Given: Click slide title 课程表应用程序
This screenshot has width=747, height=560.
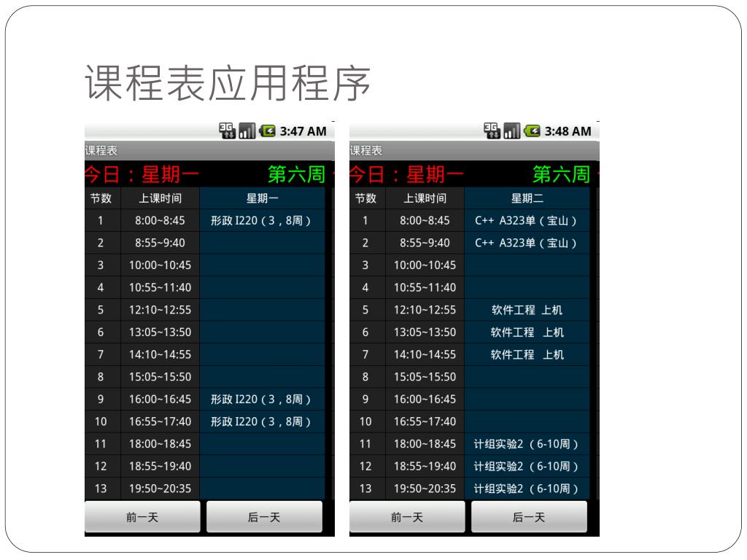Looking at the screenshot, I should click(228, 83).
